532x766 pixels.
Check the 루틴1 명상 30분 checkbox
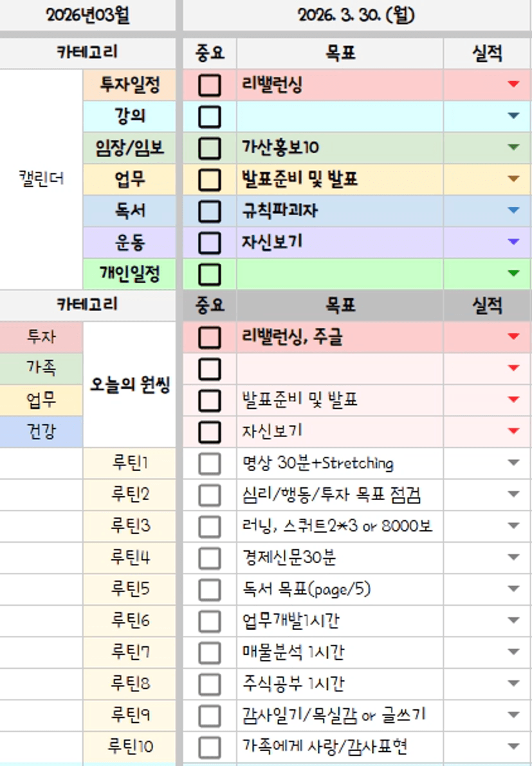coord(209,463)
